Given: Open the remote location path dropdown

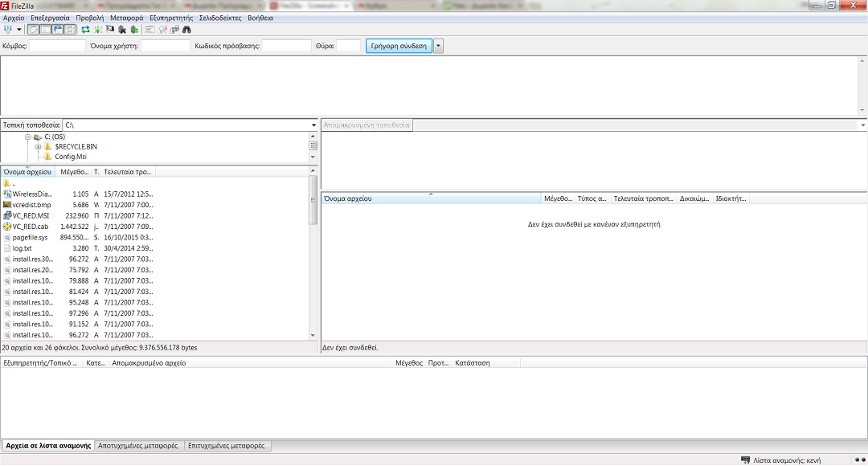Looking at the screenshot, I should coord(863,125).
